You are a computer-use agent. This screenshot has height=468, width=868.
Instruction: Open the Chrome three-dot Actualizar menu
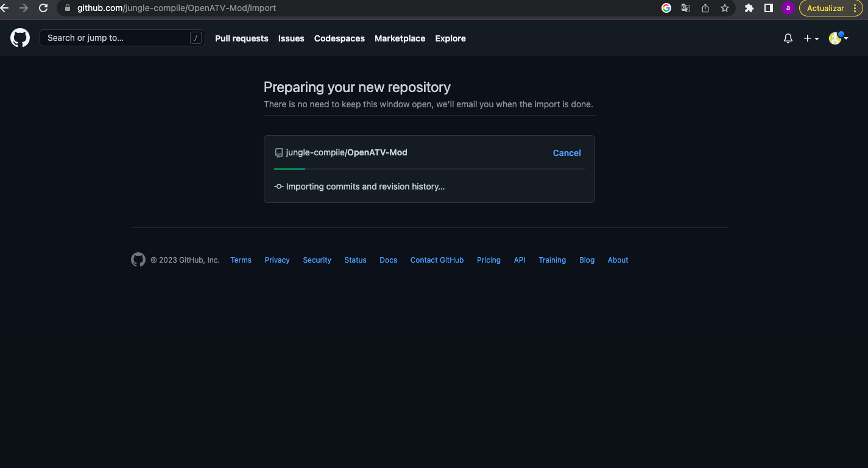pyautogui.click(x=855, y=8)
